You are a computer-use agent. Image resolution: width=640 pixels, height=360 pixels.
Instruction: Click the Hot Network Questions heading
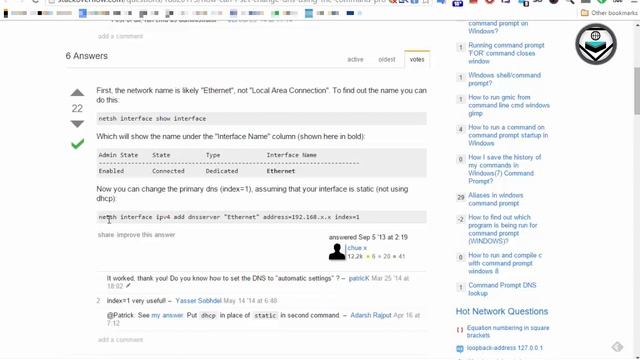502,311
